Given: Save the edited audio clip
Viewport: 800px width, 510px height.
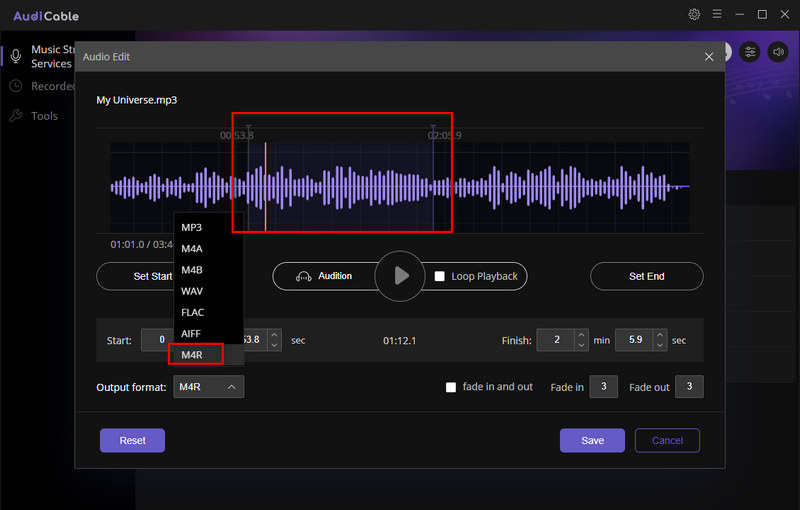Looking at the screenshot, I should click(592, 440).
